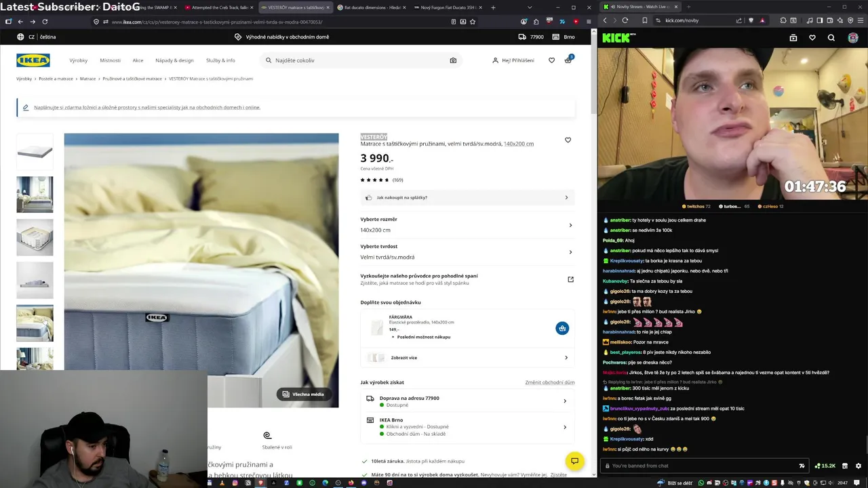Expand the Zobrazit více add-ons row
868x488 pixels.
pyautogui.click(x=467, y=357)
